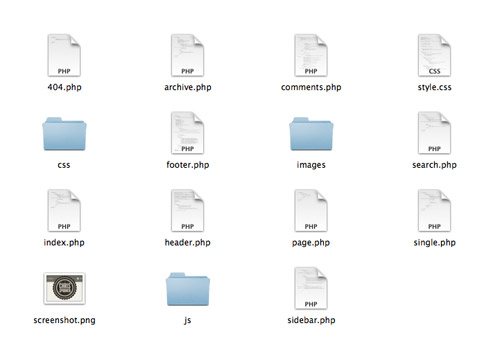The width and height of the screenshot is (500, 364).
Task: Click the "css" folder name label
Action: click(x=64, y=165)
